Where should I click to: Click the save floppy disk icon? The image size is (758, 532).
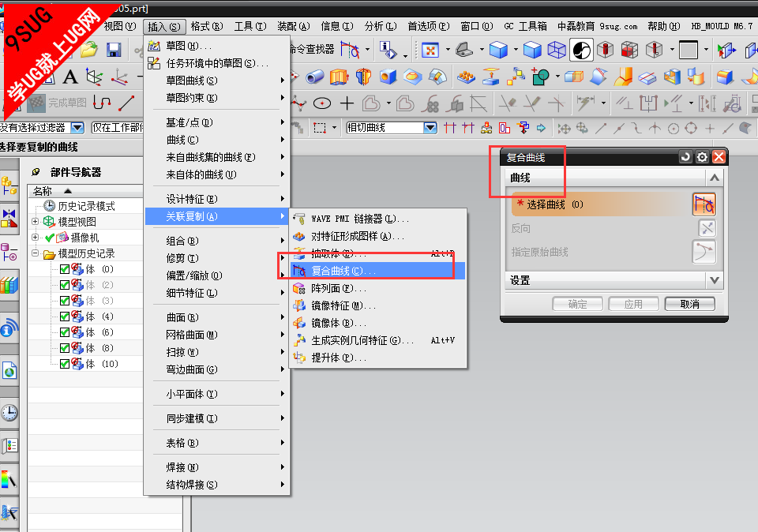pos(114,49)
